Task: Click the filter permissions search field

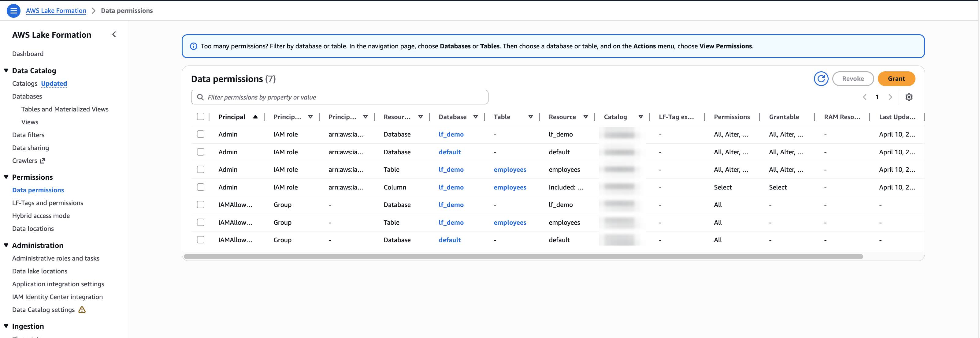Action: point(339,97)
